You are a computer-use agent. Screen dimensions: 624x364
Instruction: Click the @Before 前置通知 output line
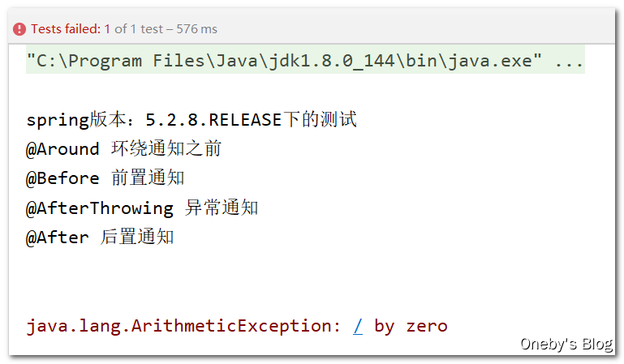click(x=105, y=178)
